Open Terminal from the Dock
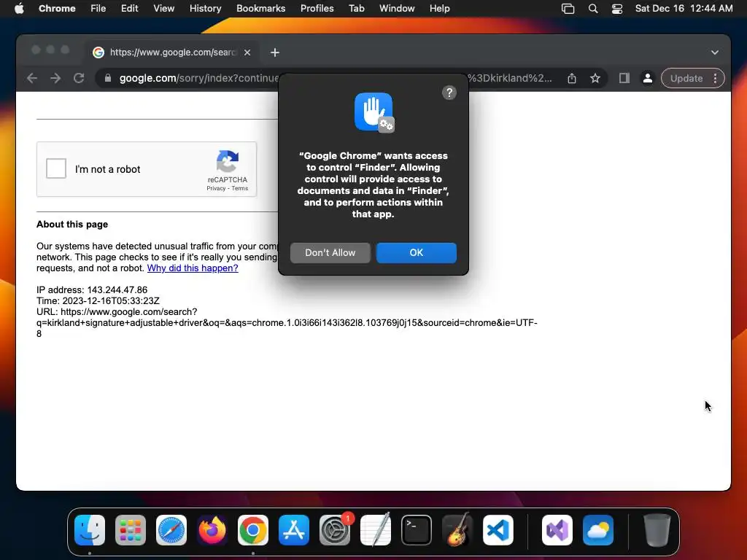Viewport: 747px width, 560px height. pyautogui.click(x=417, y=530)
